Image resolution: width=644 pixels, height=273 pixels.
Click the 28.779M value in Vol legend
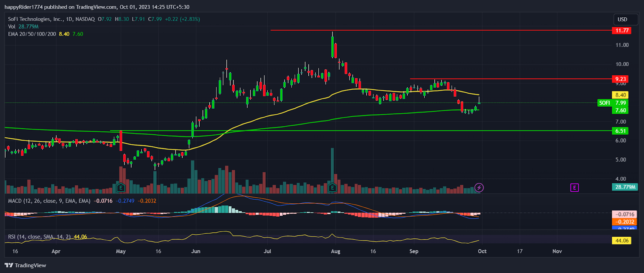pos(29,27)
